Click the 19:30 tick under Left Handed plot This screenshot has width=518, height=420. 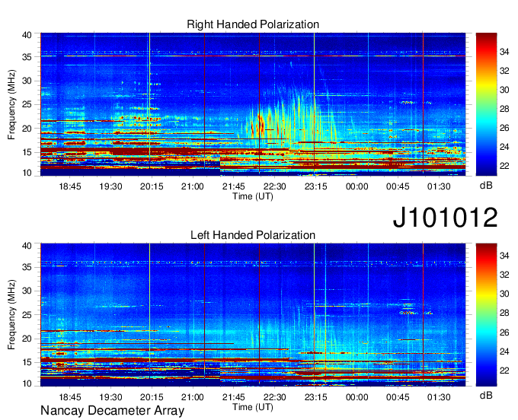click(x=110, y=397)
